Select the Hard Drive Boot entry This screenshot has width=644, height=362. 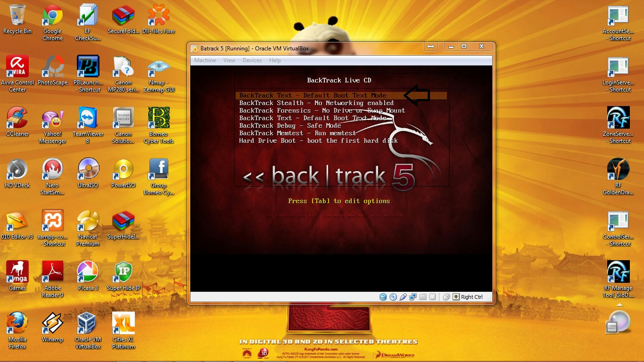pos(318,140)
